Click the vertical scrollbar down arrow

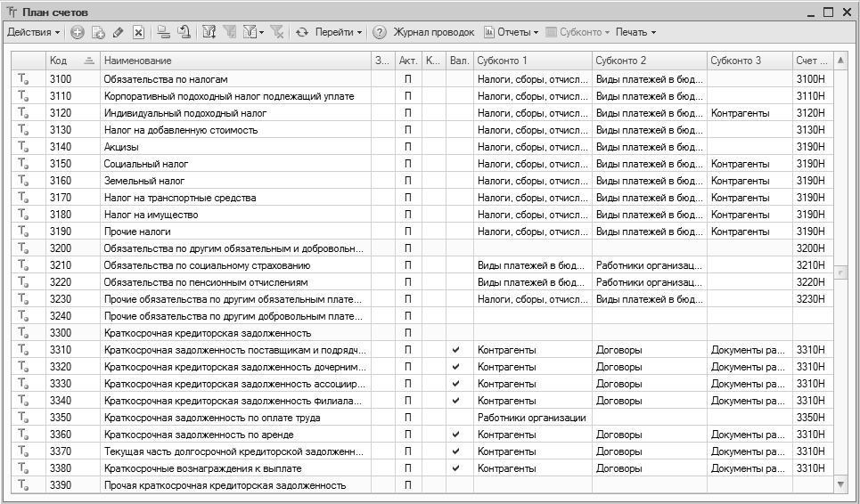tap(839, 484)
